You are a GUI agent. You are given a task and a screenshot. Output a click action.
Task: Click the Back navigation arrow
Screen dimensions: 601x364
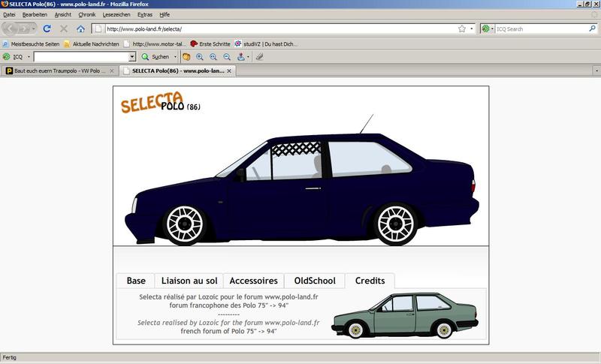point(11,29)
